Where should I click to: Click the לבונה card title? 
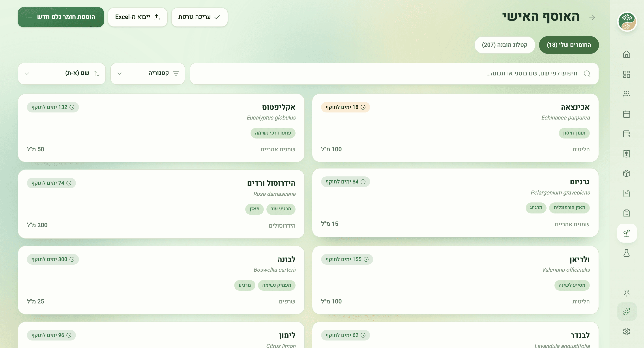286,260
